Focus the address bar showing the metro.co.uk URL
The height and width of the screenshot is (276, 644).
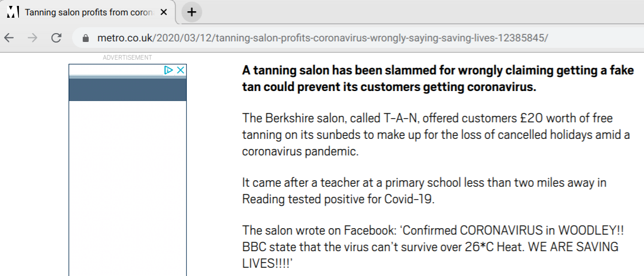[x=357, y=38]
